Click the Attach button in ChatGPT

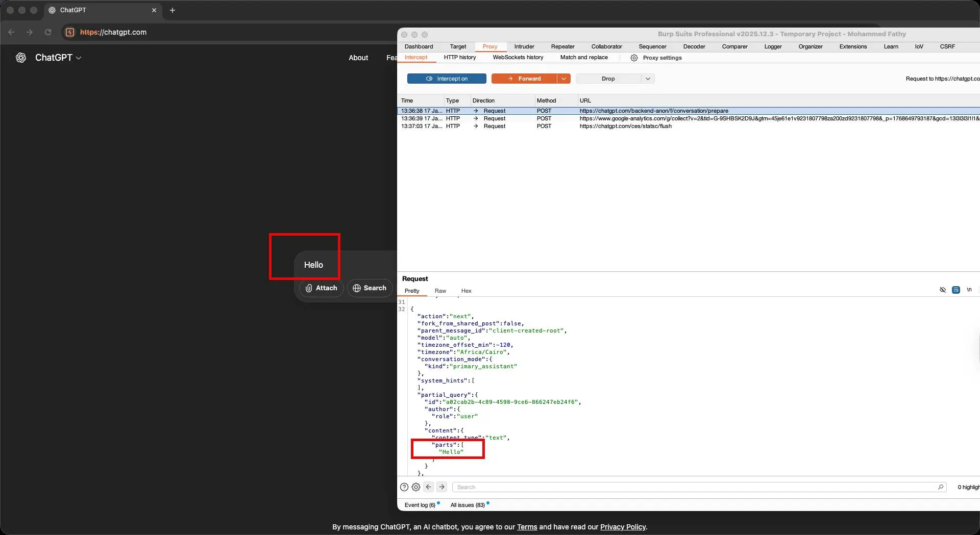[x=321, y=288]
